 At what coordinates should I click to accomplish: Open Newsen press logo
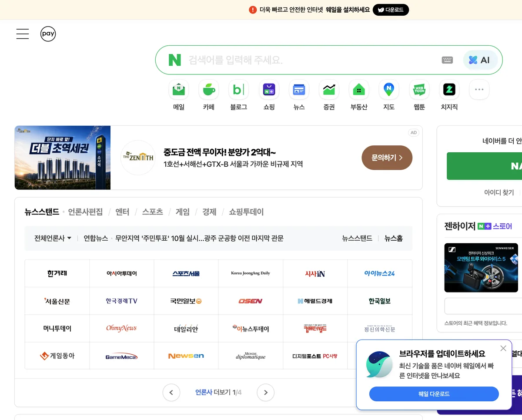(186, 356)
